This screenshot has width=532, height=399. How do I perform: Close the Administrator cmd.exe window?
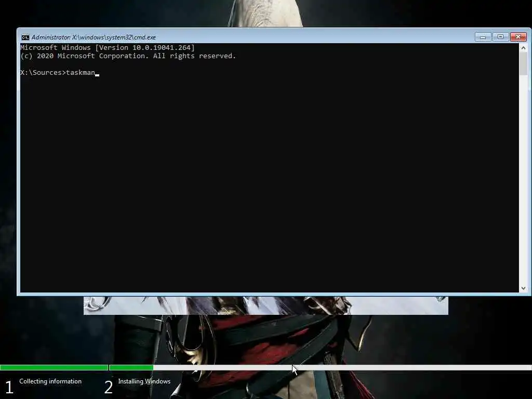(x=518, y=37)
